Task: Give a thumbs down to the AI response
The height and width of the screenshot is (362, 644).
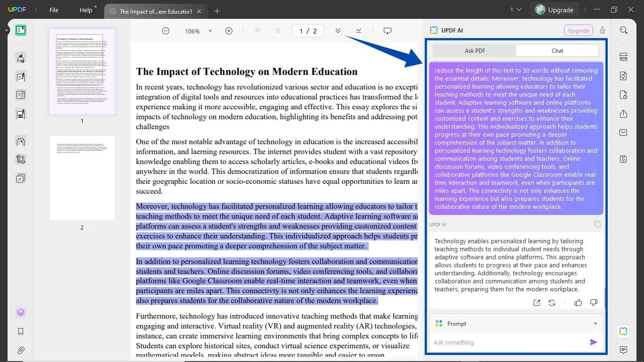Action: click(594, 302)
